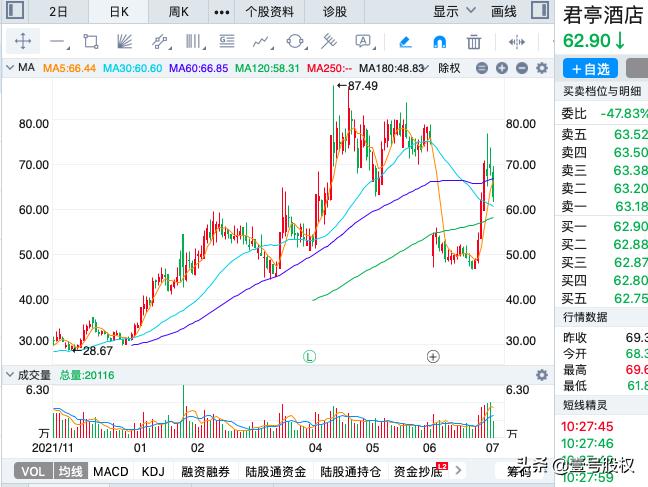The width and height of the screenshot is (648, 487).
Task: Select the 陆股通持仓 indicator tab
Action: coord(350,472)
